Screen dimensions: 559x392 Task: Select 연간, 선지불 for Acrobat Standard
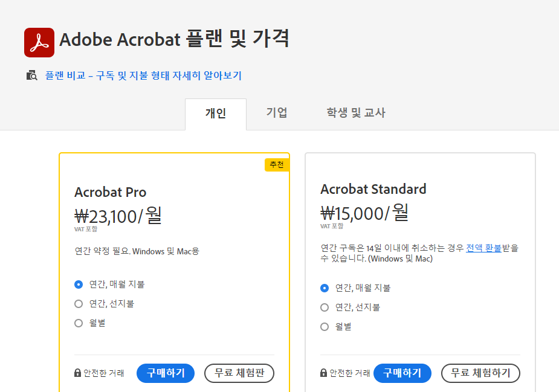tap(325, 307)
